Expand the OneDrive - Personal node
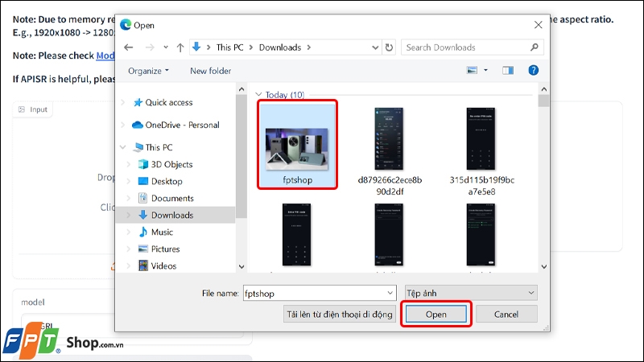 pyautogui.click(x=123, y=125)
